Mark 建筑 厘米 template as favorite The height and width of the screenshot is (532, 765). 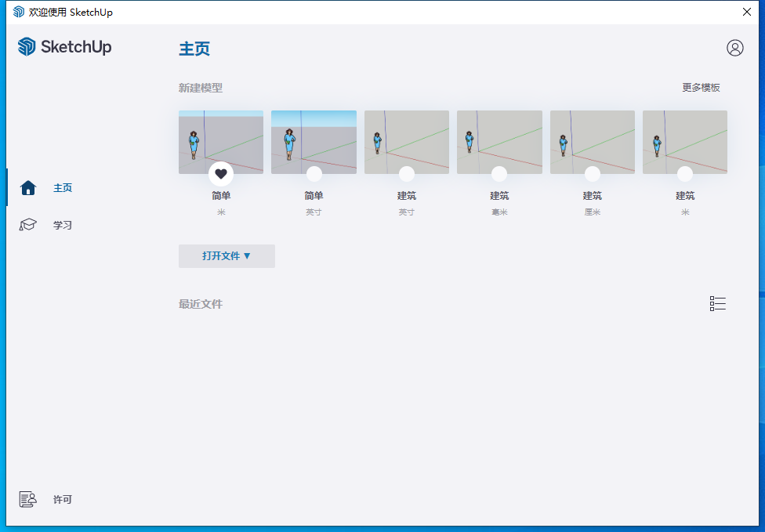point(593,174)
